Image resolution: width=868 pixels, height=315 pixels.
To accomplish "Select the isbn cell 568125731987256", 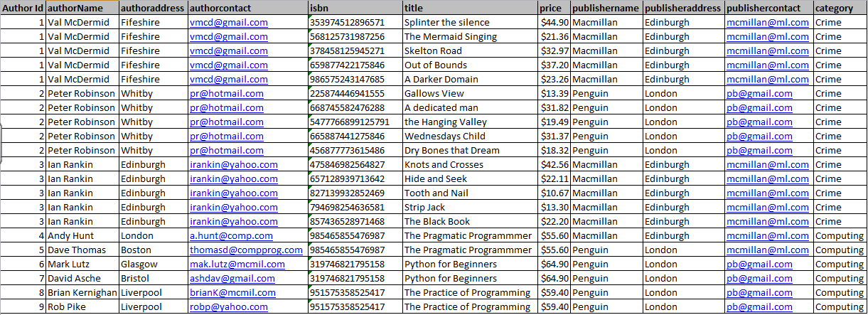I will [355, 36].
